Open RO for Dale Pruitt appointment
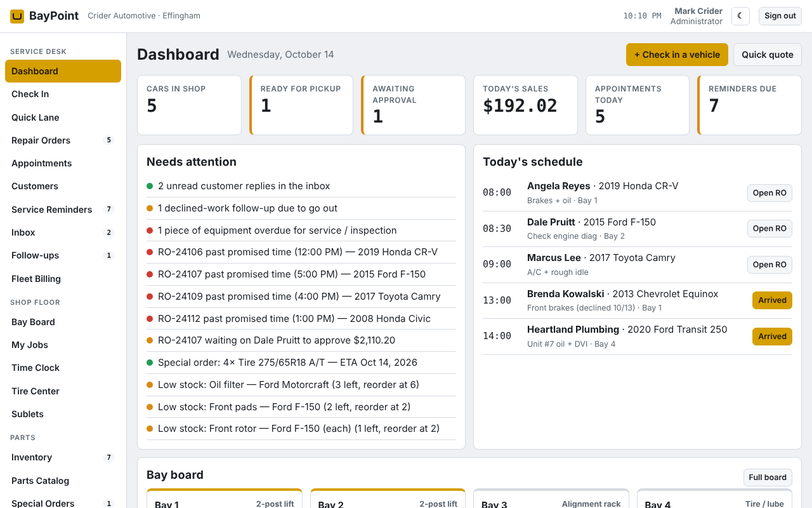 (x=769, y=229)
